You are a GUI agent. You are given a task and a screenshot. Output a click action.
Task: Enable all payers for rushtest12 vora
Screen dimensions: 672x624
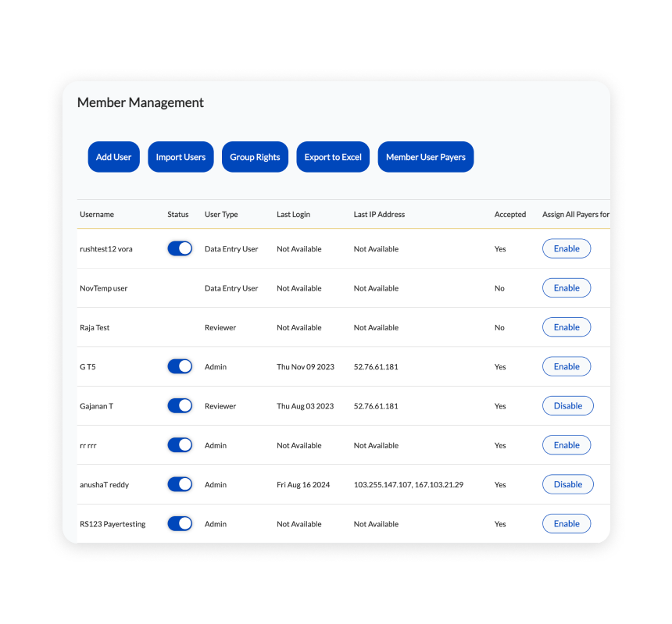point(567,248)
